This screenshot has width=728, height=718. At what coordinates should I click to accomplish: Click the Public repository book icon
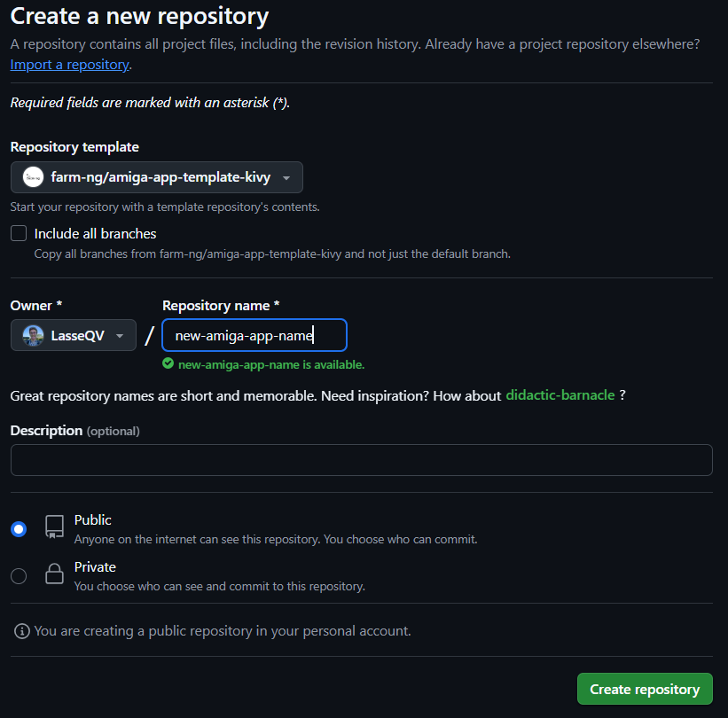click(x=54, y=527)
